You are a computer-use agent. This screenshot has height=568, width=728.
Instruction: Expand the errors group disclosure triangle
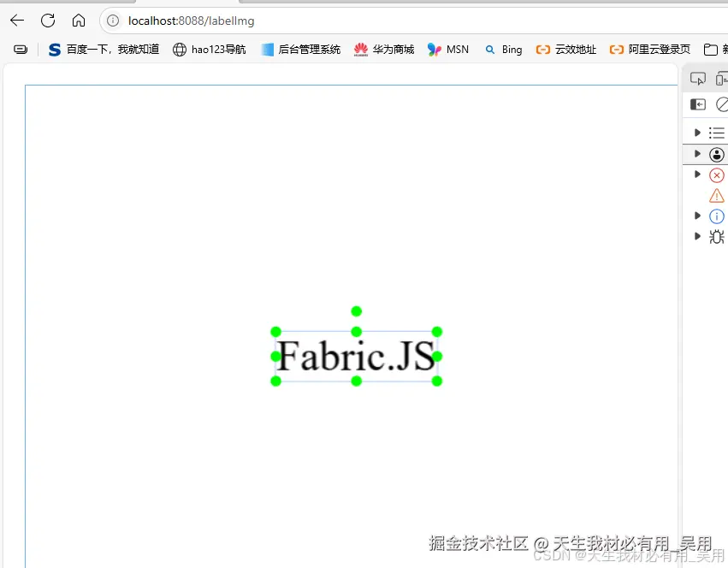[x=698, y=175]
